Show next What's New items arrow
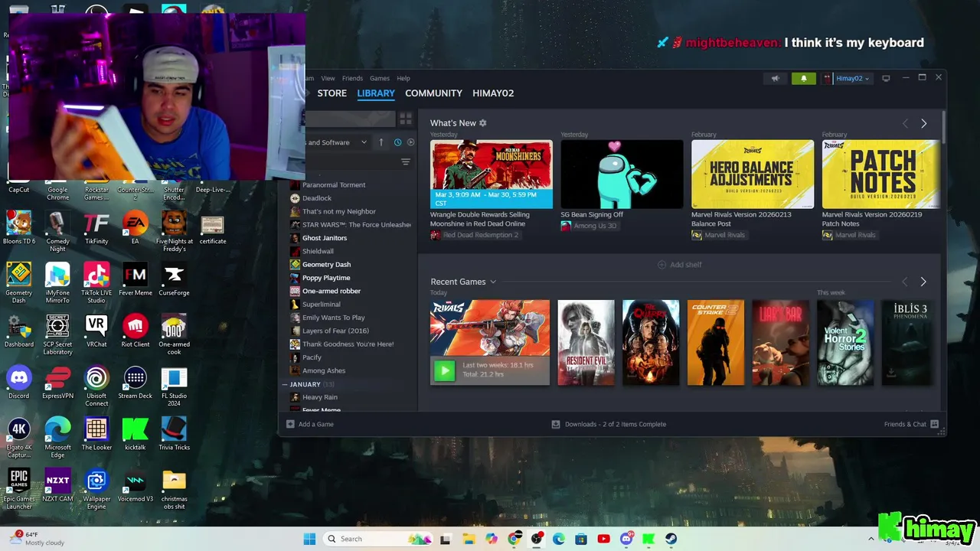 (x=923, y=124)
